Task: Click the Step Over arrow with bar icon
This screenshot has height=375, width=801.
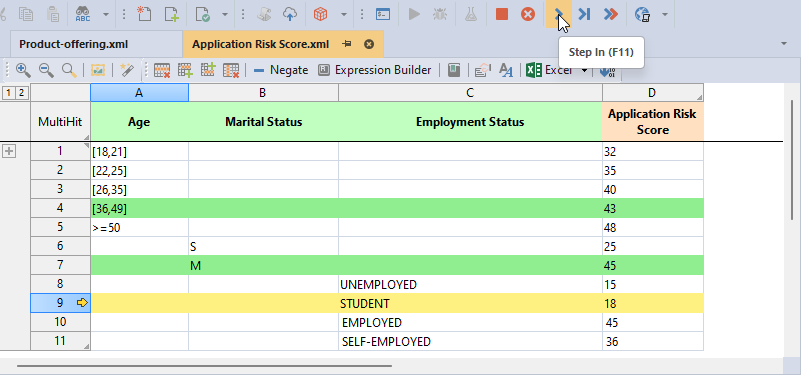Action: 584,14
